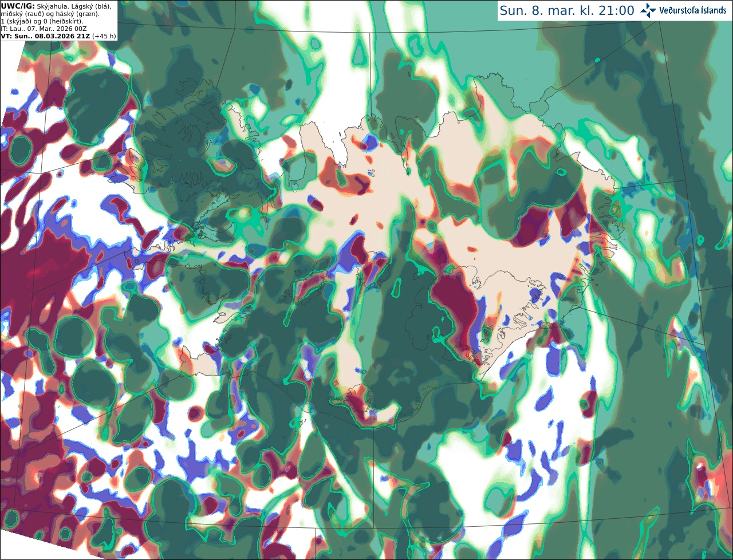733x560 pixels.
Task: Click the "miðský (rauð) og háský (græn)" legend line
Action: point(50,14)
